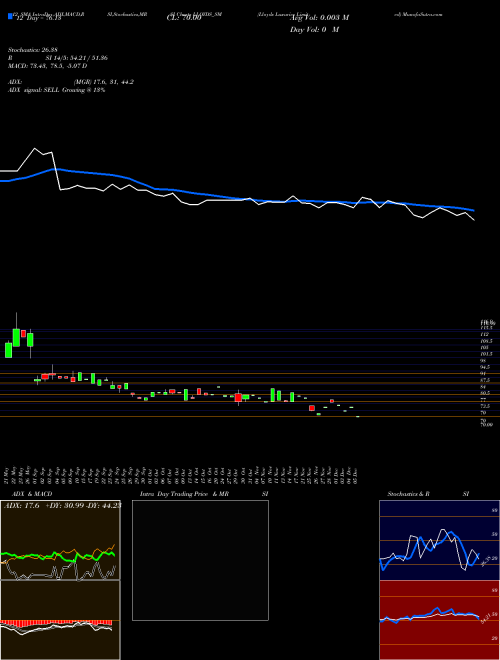Click the empty intraday trading price chart box
Image resolution: width=500 pixels, height=660 pixels.
coord(200,560)
